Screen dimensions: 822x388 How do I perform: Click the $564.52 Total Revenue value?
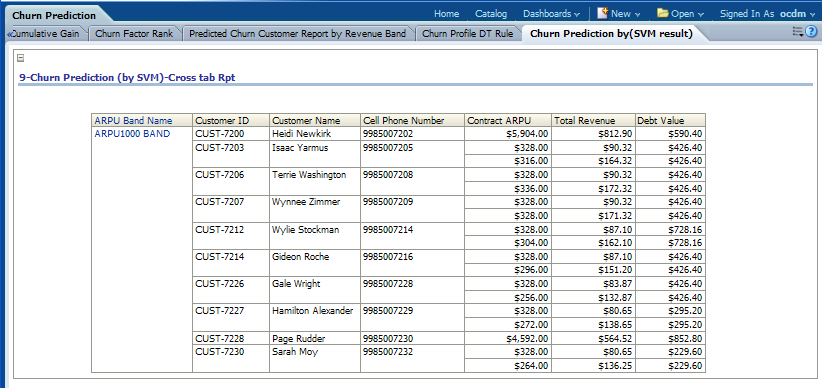(x=615, y=338)
